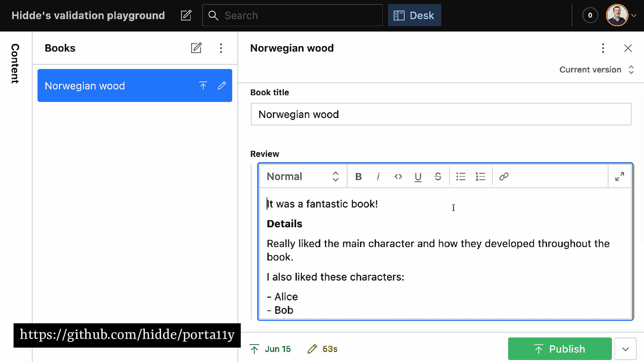Expand the Review editor to fullscreen

click(619, 176)
